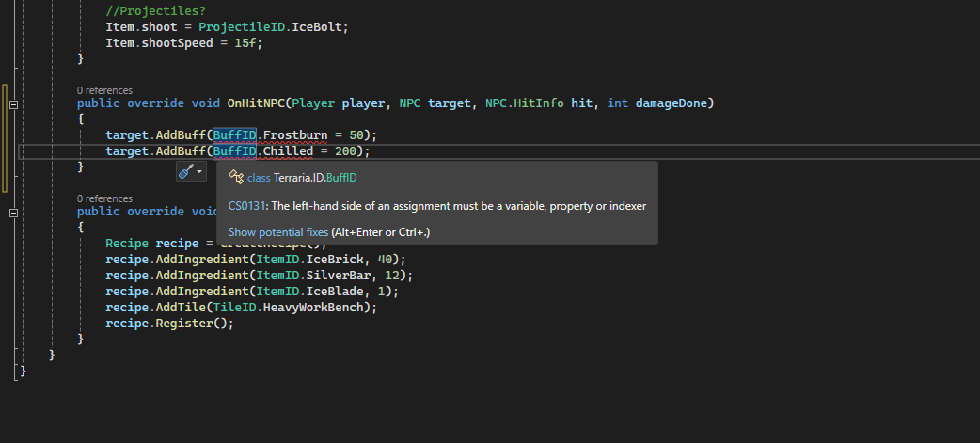Screen dimensions: 980x443
Task: Click IceBrick ingredient name
Action: [x=335, y=259]
